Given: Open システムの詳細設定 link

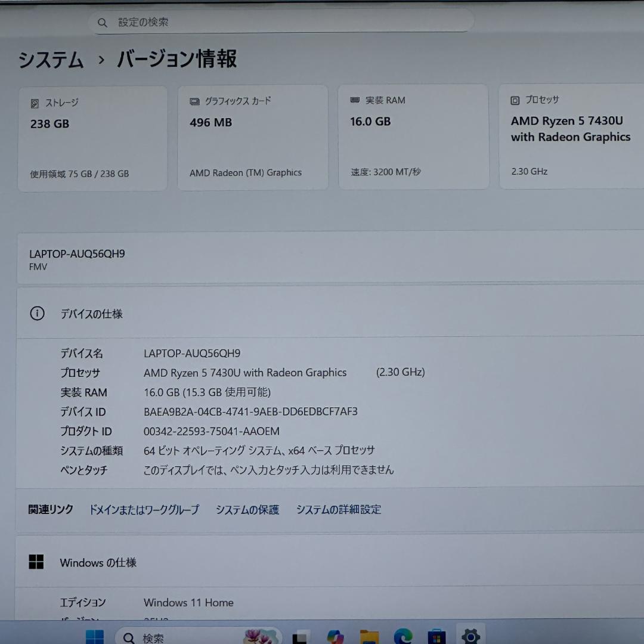Looking at the screenshot, I should click(338, 510).
